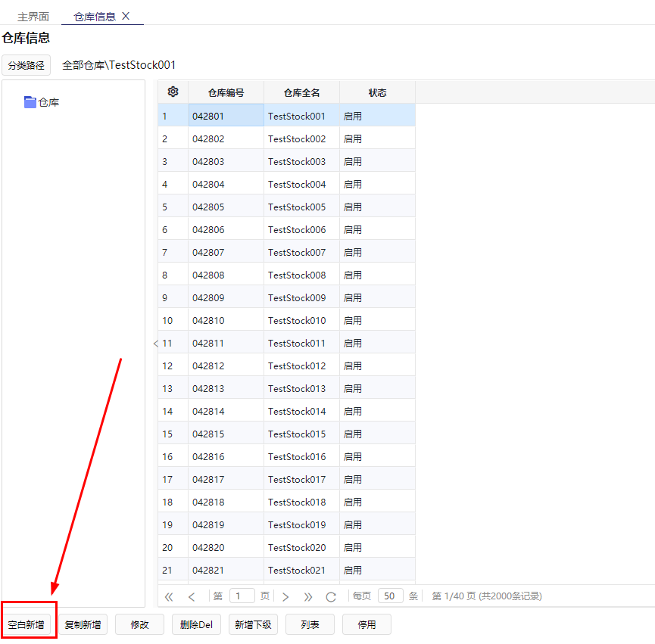
Task: Switch to the 主界面 tab
Action: coord(33,17)
